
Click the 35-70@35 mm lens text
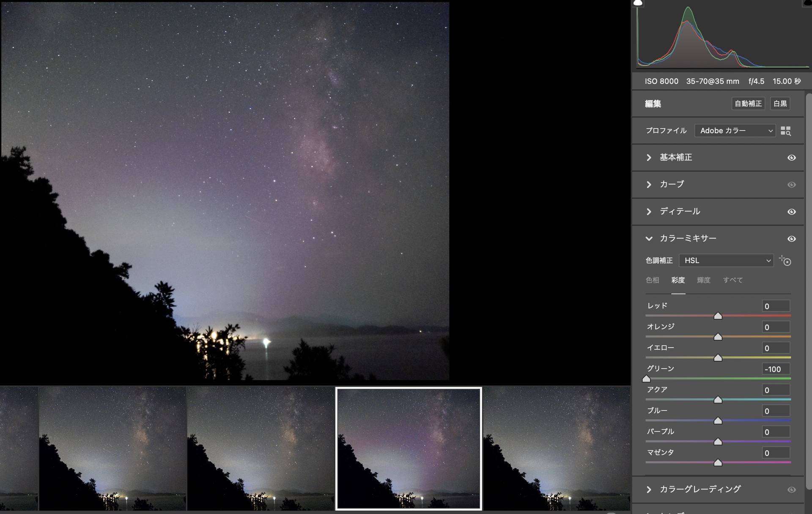pos(713,81)
